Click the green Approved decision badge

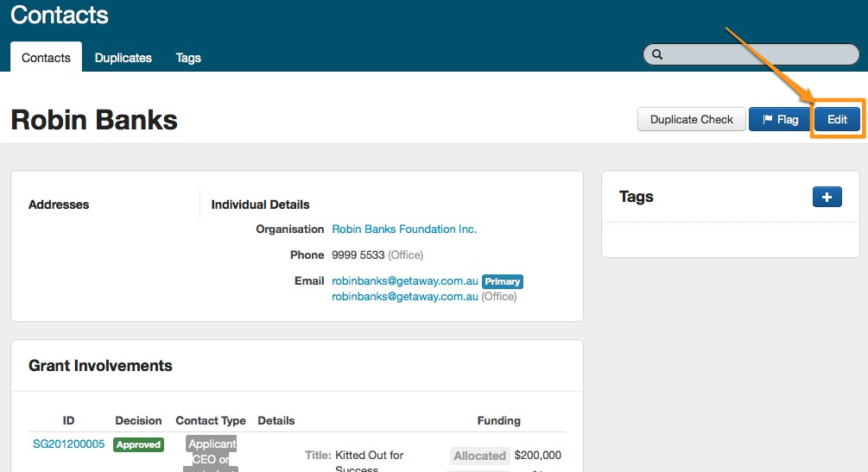(138, 444)
